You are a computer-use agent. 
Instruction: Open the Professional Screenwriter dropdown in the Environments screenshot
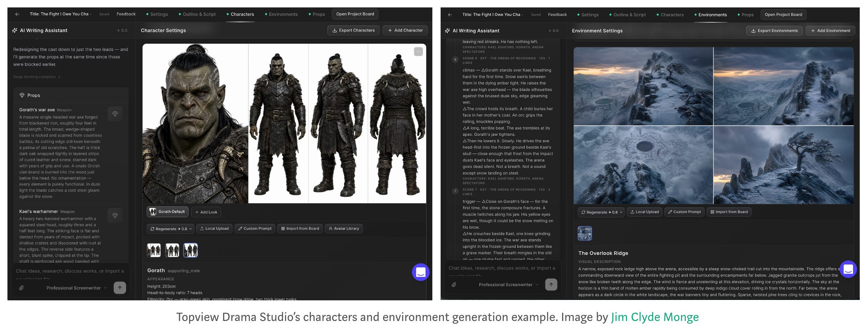pyautogui.click(x=509, y=285)
